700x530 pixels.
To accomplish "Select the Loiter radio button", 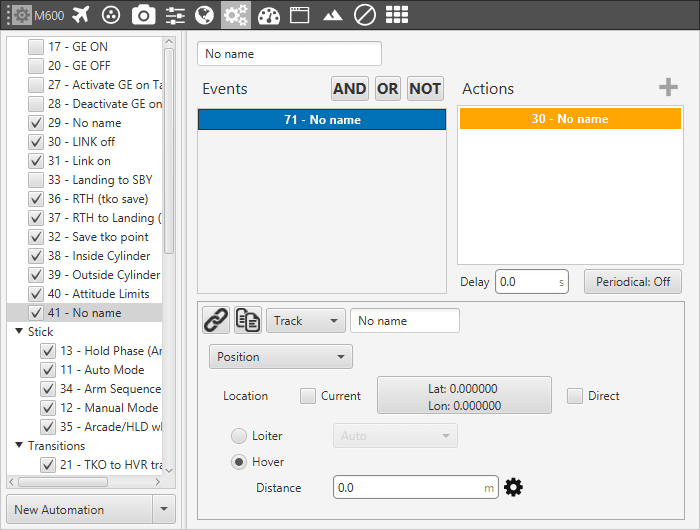I will (239, 436).
